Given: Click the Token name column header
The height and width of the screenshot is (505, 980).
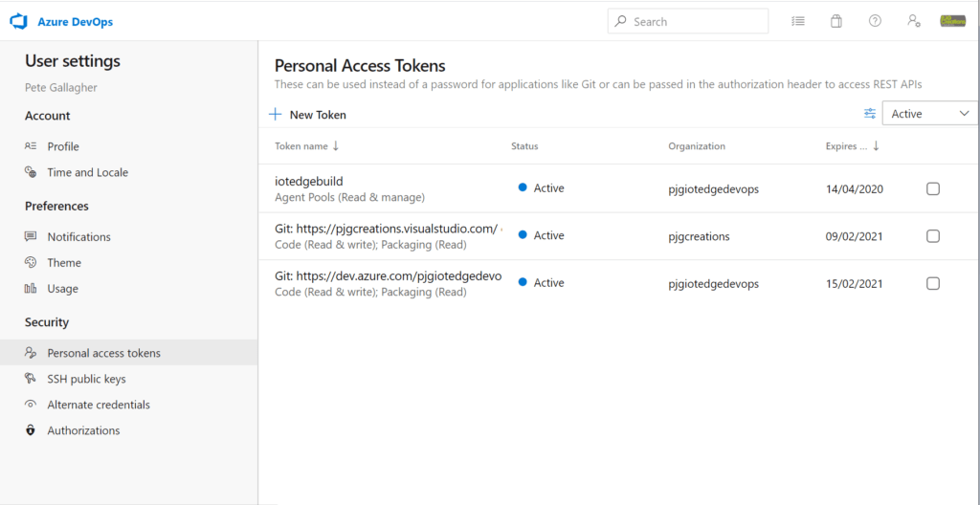Looking at the screenshot, I should (x=301, y=145).
